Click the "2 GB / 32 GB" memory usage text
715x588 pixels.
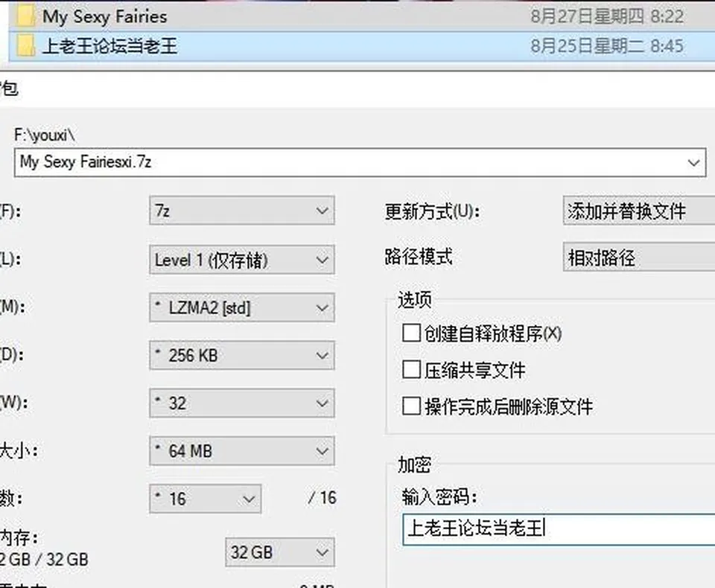click(x=44, y=559)
